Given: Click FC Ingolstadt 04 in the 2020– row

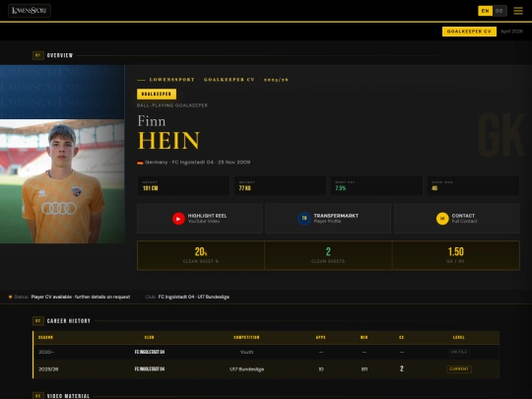Looking at the screenshot, I should pos(150,352).
